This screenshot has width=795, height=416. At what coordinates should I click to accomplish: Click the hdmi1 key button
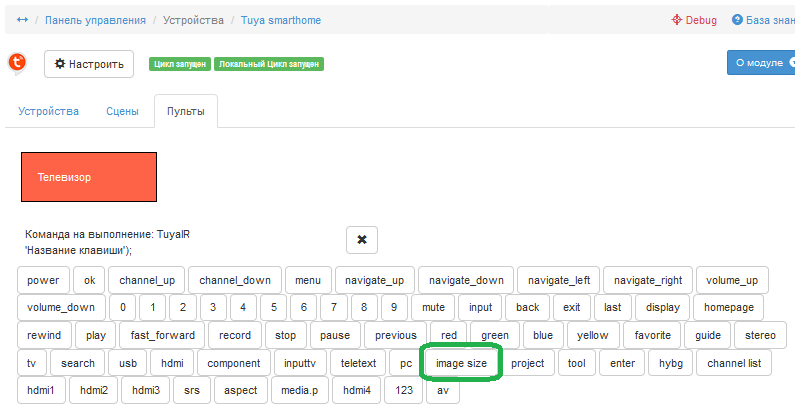click(x=41, y=390)
